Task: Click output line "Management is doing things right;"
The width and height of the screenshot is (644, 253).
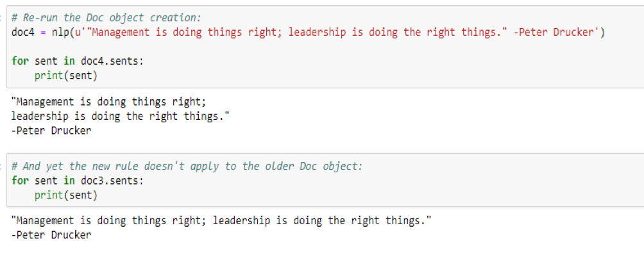Action: tap(108, 101)
